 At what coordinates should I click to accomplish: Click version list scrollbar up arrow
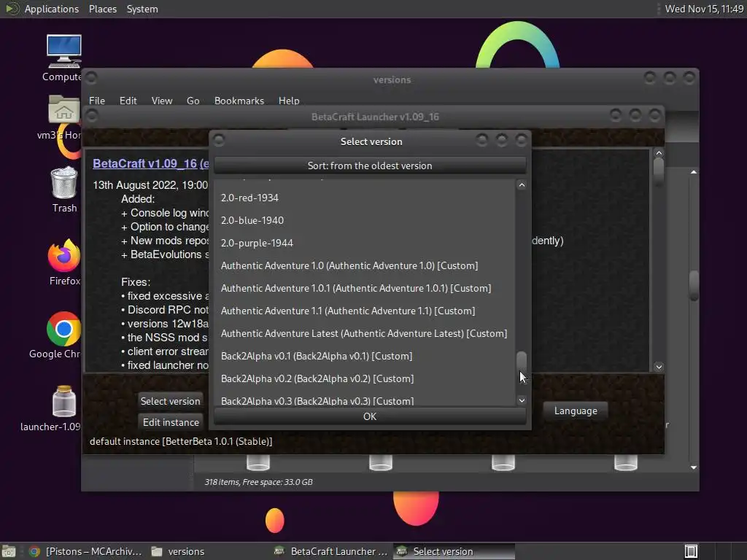pos(522,184)
